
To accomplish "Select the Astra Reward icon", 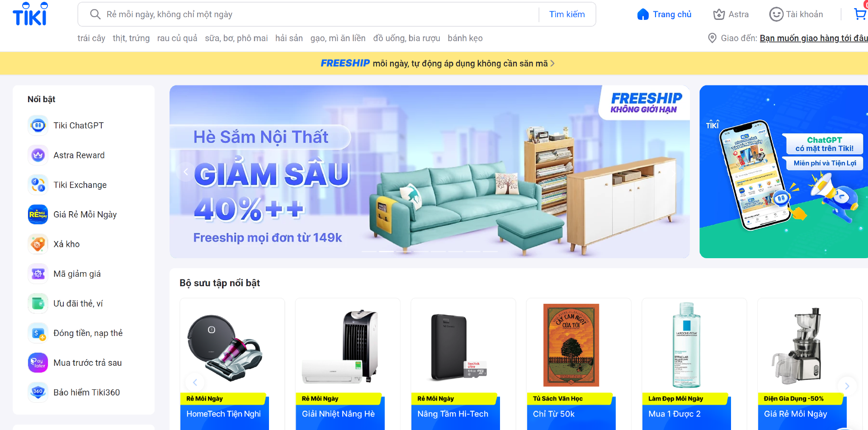I will [38, 155].
